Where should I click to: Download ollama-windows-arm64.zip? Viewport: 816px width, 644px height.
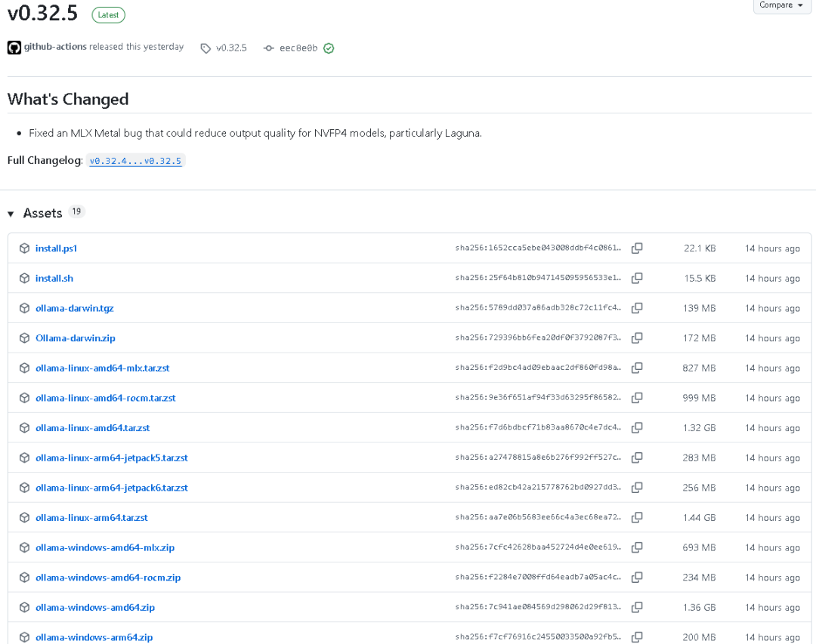(x=94, y=637)
